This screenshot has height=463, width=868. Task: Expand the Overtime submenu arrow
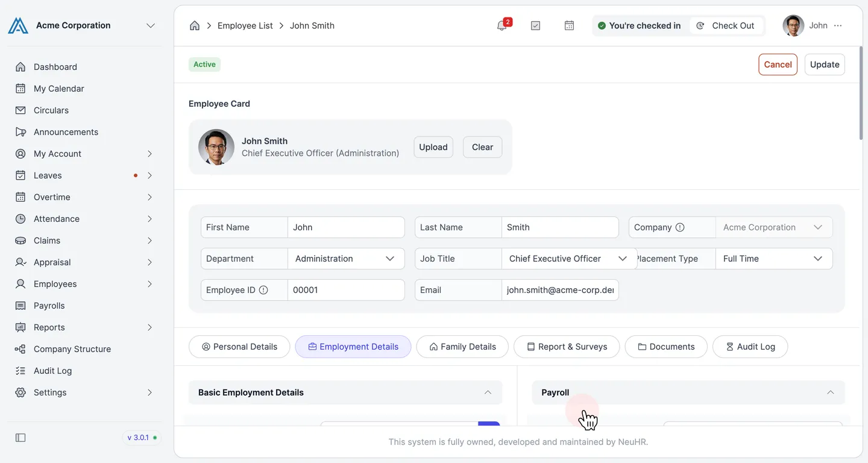(x=149, y=197)
